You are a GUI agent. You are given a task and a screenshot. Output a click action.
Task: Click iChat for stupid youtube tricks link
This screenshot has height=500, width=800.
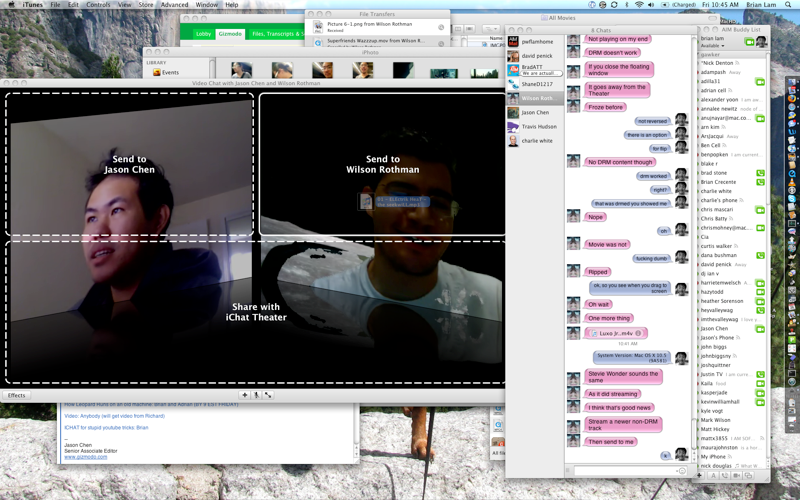[106, 428]
